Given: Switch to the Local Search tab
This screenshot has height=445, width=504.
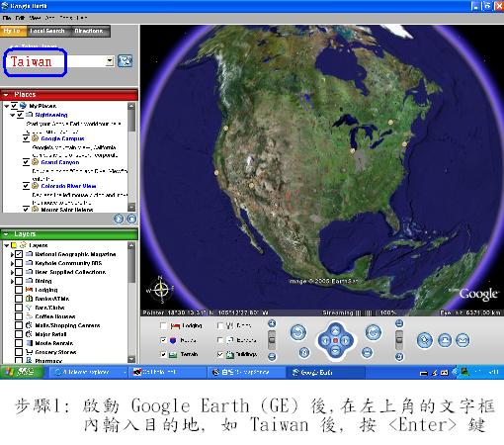Looking at the screenshot, I should (47, 31).
